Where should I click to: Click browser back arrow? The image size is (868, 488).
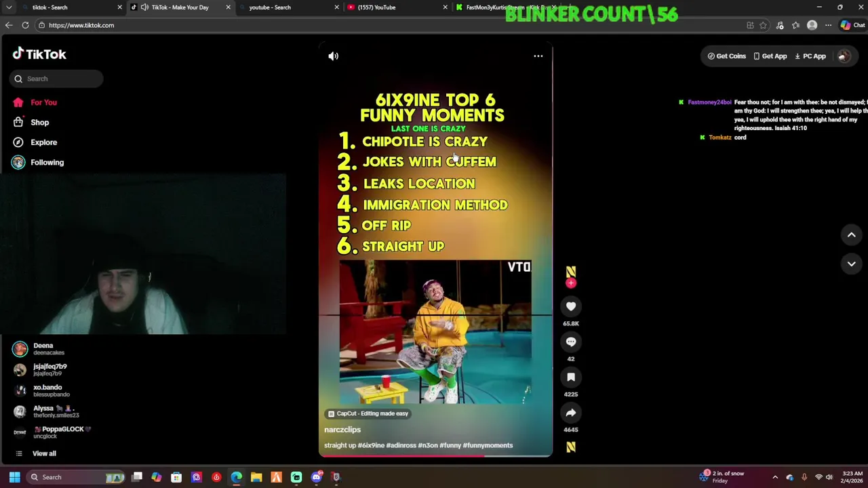tap(9, 25)
